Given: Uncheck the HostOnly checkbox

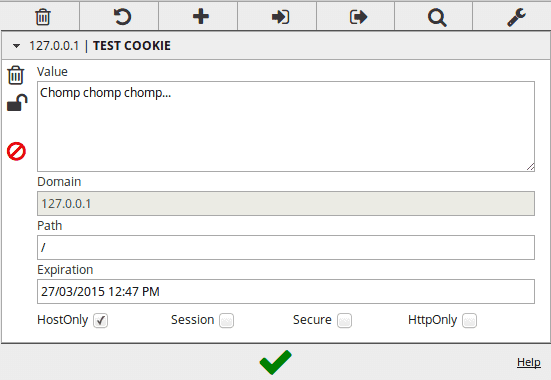Looking at the screenshot, I should pyautogui.click(x=101, y=321).
